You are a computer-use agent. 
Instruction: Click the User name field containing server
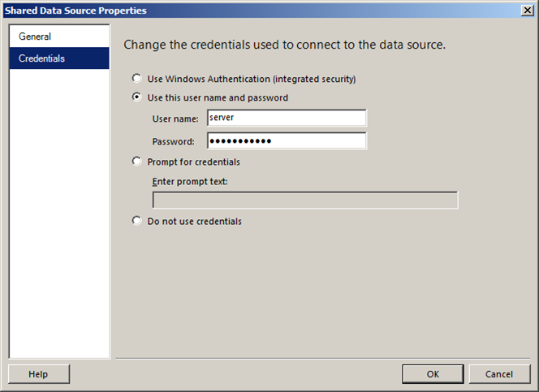pos(287,118)
